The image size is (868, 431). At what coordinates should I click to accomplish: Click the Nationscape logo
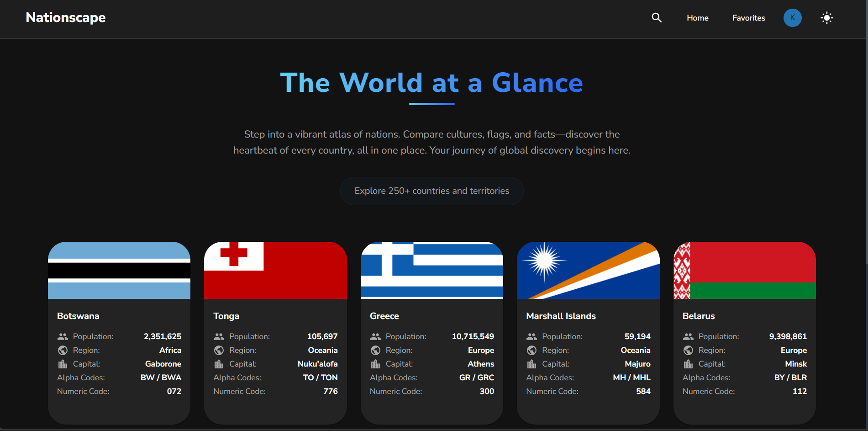[x=65, y=17]
